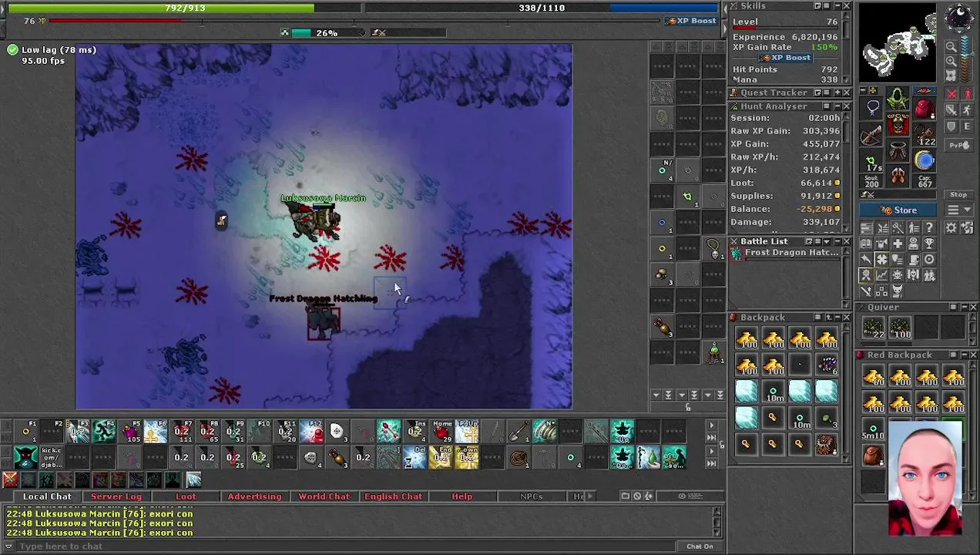The height and width of the screenshot is (555, 980).
Task: Advance top action bar with right arrow
Action: click(712, 425)
